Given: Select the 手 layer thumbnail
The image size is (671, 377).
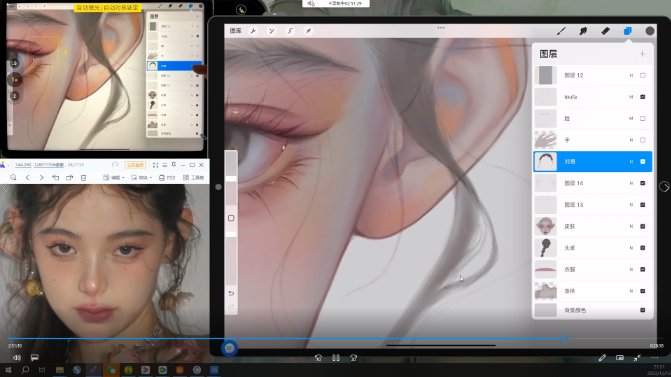Looking at the screenshot, I should coord(546,140).
